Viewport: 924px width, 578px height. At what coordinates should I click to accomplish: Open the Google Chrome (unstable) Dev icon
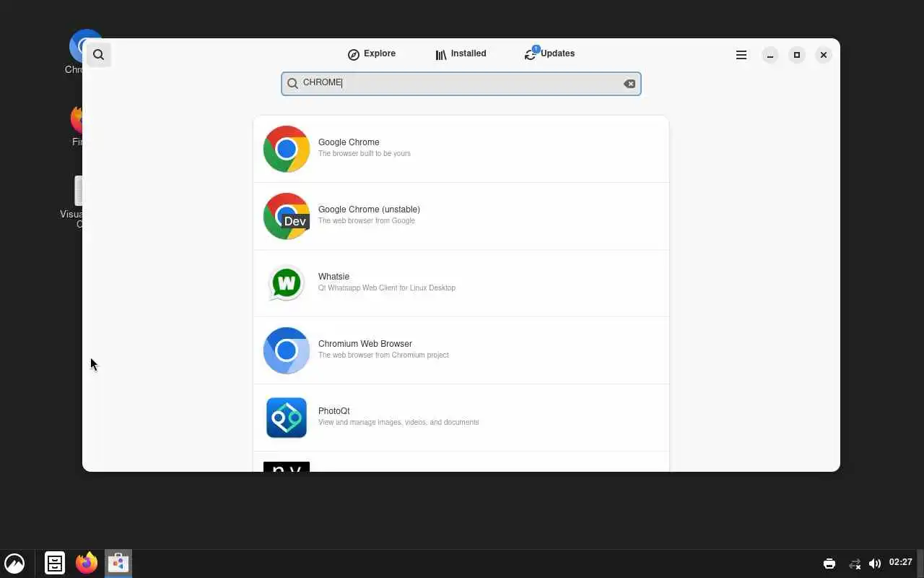[x=287, y=216]
